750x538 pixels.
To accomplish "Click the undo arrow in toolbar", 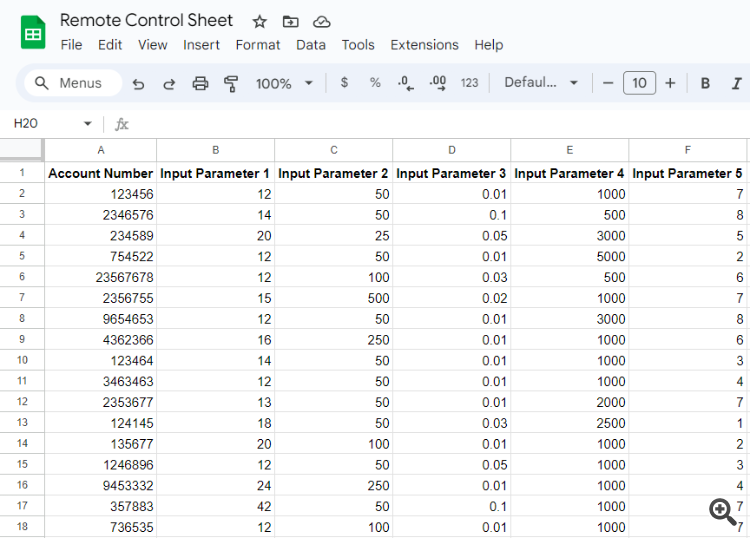I will 138,83.
